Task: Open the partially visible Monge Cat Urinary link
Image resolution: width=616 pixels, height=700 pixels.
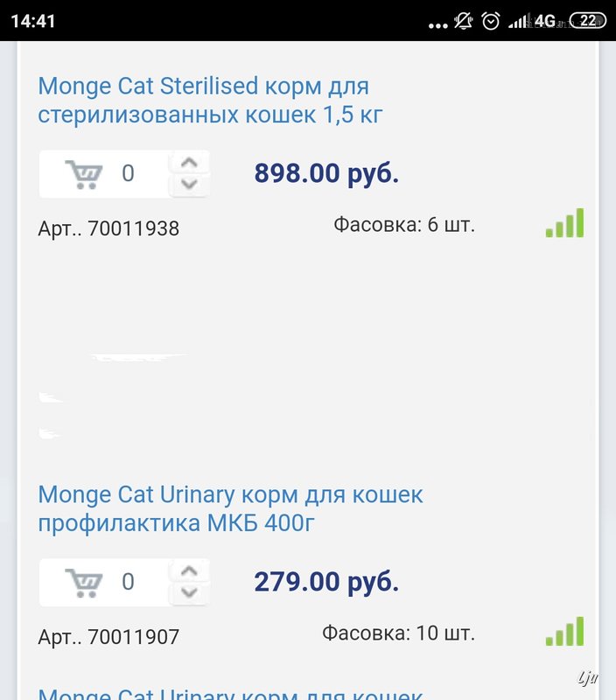Action: click(x=230, y=693)
